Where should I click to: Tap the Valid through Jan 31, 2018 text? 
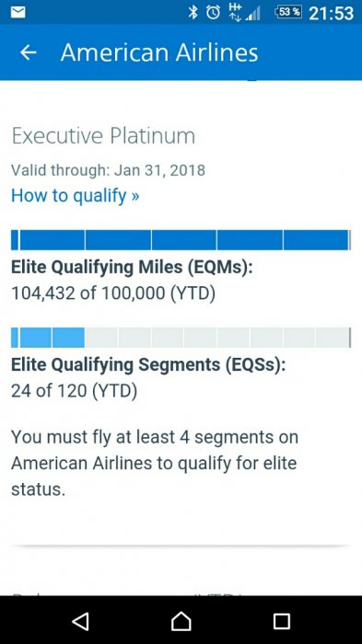[108, 170]
